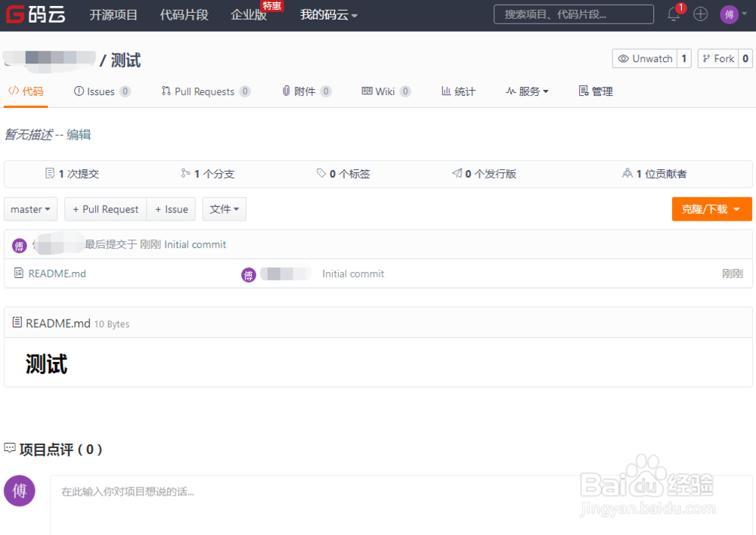Open the 开源项目 menu

click(x=113, y=14)
